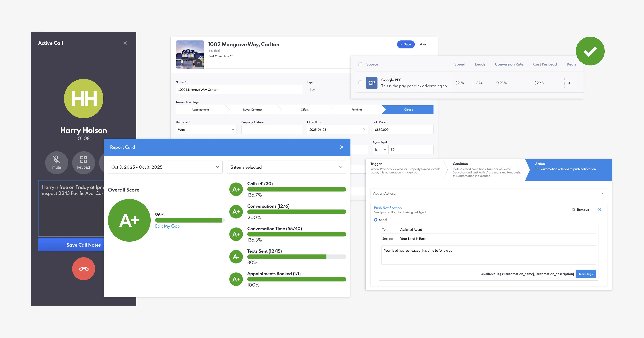The height and width of the screenshot is (338, 644).
Task: Select the send radio button
Action: [375, 220]
